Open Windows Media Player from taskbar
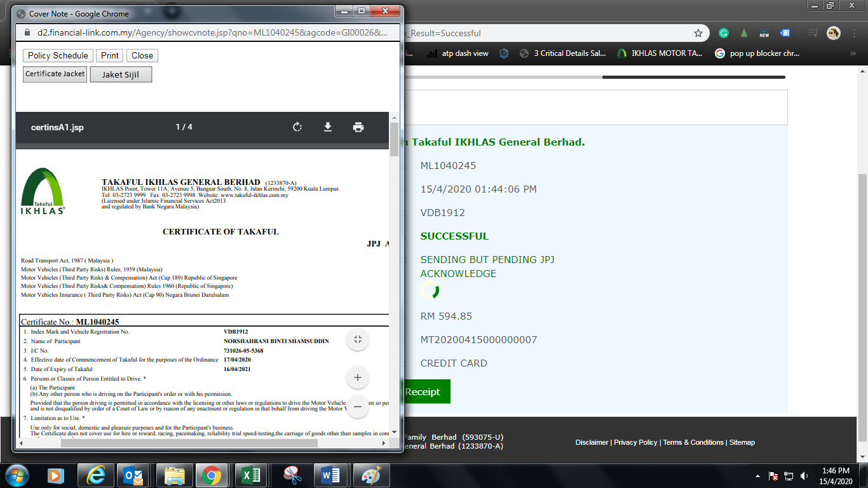Viewport: 868px width, 488px height. pyautogui.click(x=56, y=475)
